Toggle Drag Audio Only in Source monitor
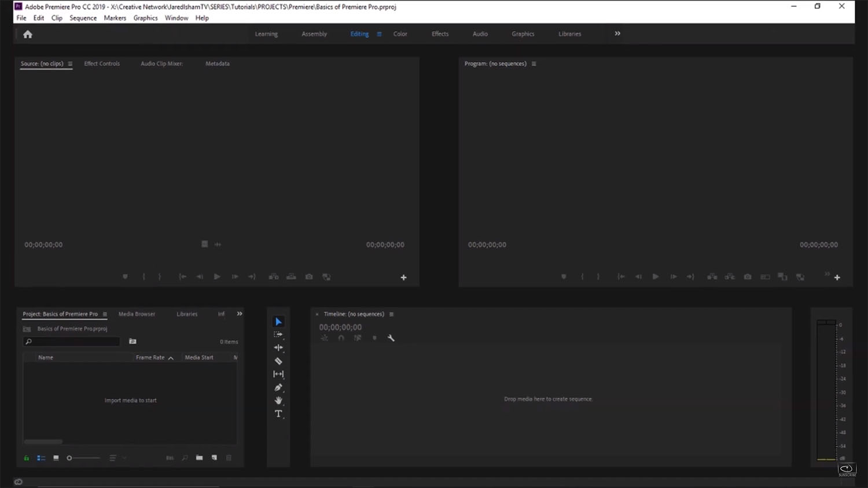The height and width of the screenshot is (488, 868). click(218, 244)
